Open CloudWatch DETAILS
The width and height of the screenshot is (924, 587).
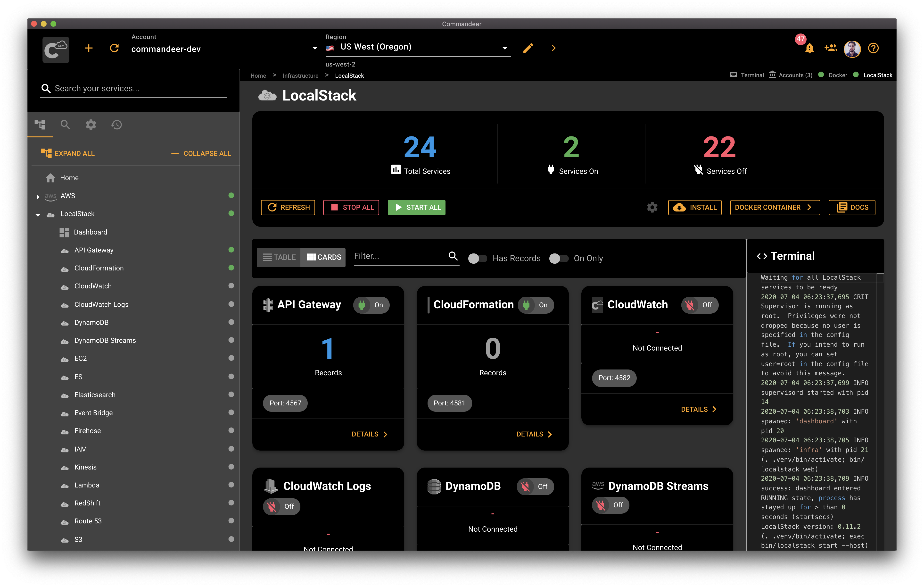699,409
